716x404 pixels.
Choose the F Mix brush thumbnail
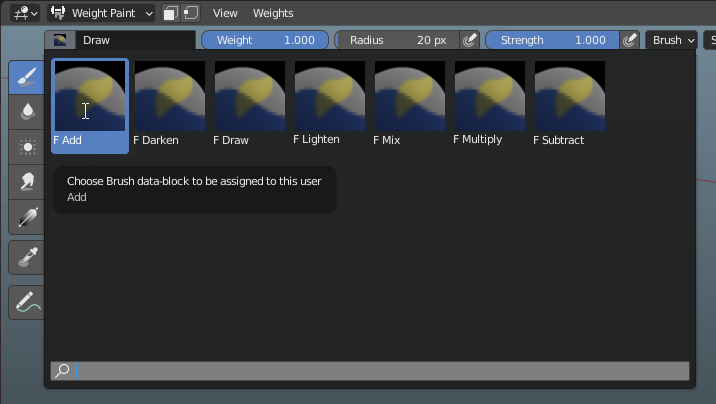tap(410, 106)
